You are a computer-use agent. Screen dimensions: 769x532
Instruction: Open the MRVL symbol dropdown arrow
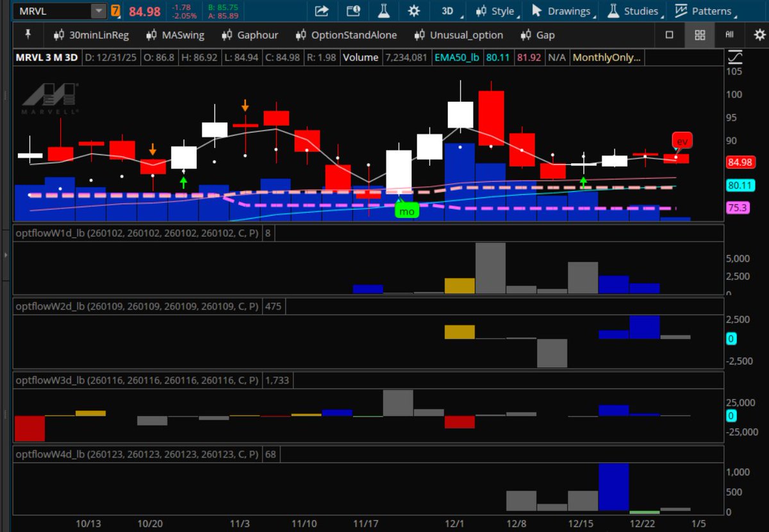pos(98,11)
